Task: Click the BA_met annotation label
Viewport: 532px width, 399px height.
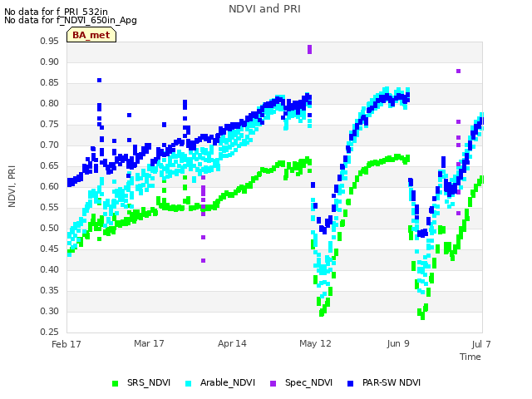Action: 91,35
